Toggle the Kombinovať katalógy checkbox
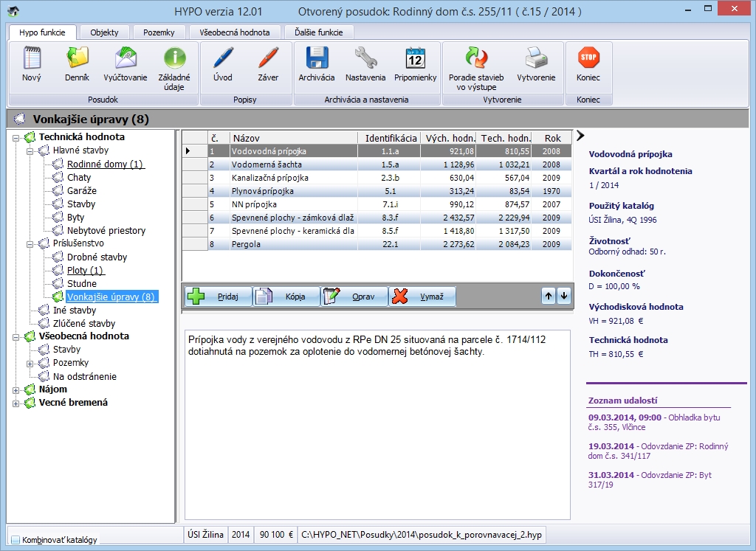 (x=16, y=540)
